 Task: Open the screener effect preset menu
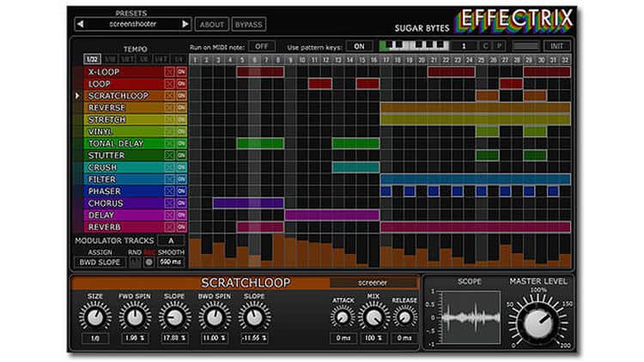[373, 282]
